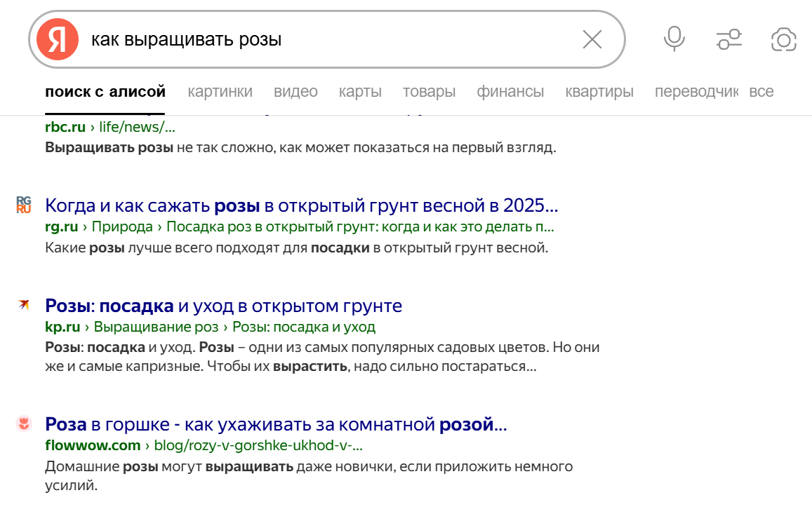Open the финансы tab

[510, 92]
